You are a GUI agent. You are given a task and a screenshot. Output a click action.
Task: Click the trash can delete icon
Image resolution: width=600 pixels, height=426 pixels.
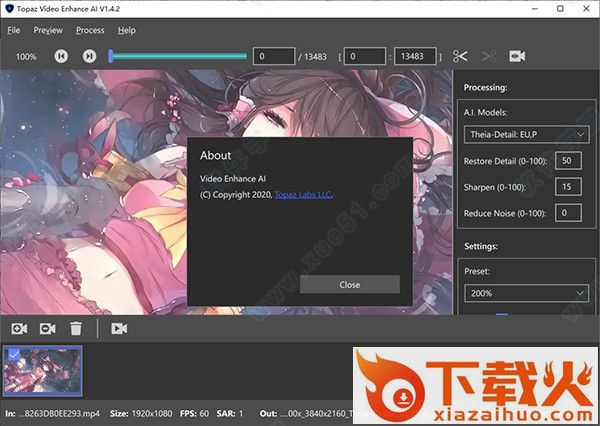point(76,328)
